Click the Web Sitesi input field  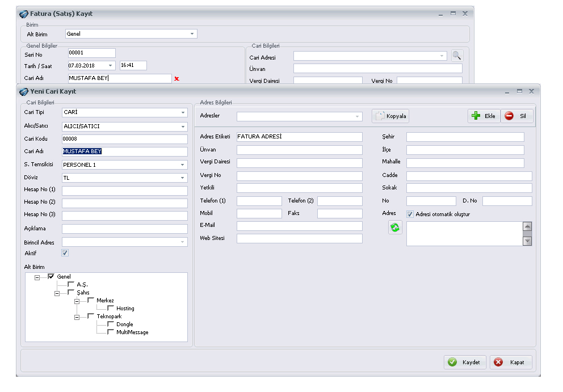[x=300, y=239]
